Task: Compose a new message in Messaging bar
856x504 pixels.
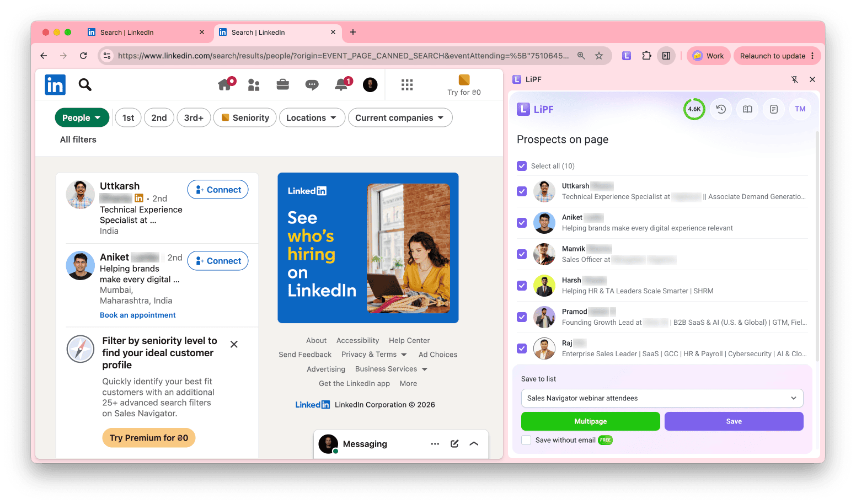Action: point(454,444)
